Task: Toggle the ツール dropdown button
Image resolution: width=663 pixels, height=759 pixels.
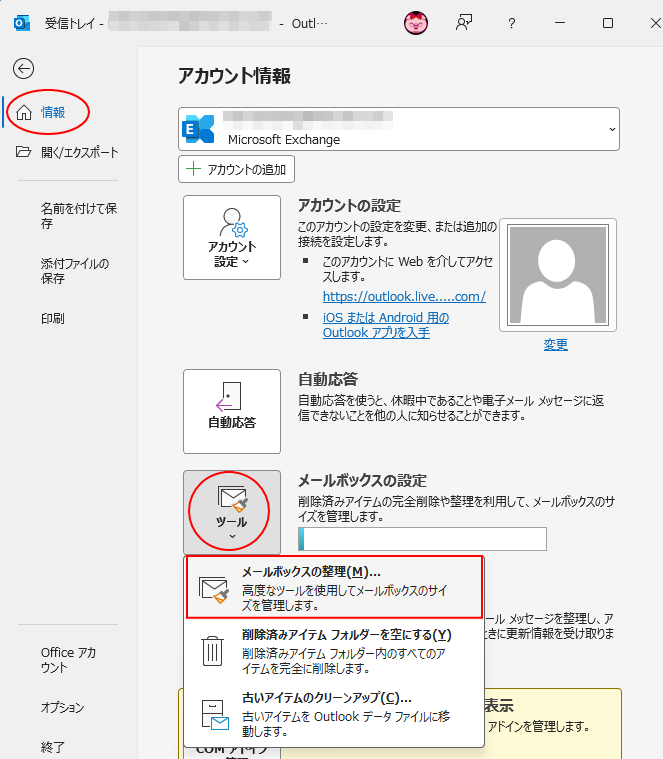Action: point(232,512)
